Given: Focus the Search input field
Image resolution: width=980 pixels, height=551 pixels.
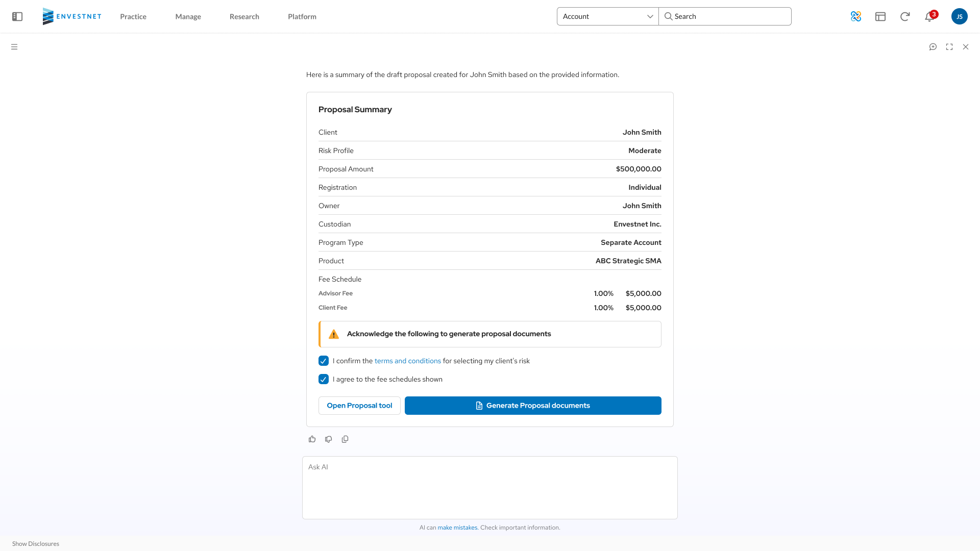Looking at the screenshot, I should coord(725,16).
